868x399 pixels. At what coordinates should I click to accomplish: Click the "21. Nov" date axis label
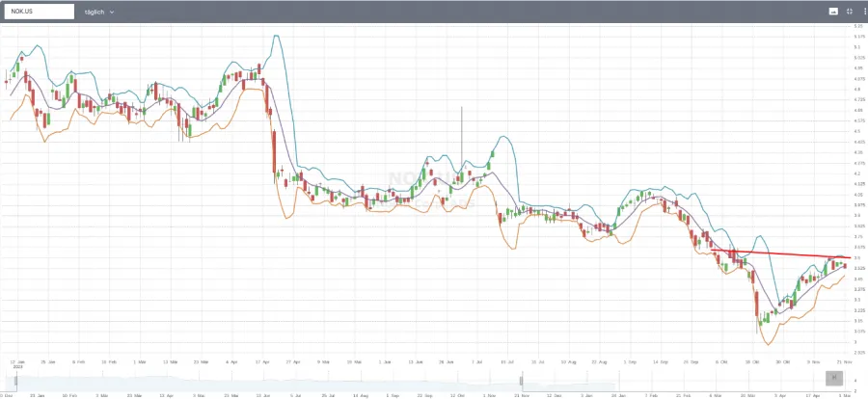click(x=841, y=351)
